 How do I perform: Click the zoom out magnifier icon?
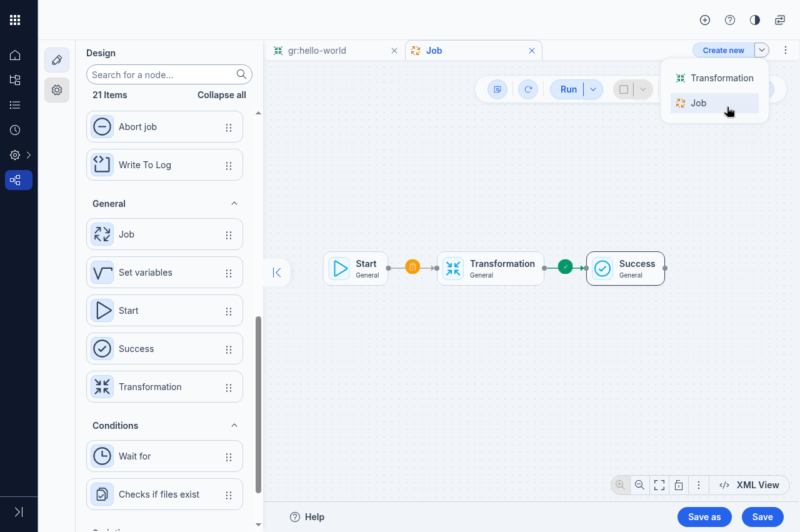tap(639, 485)
